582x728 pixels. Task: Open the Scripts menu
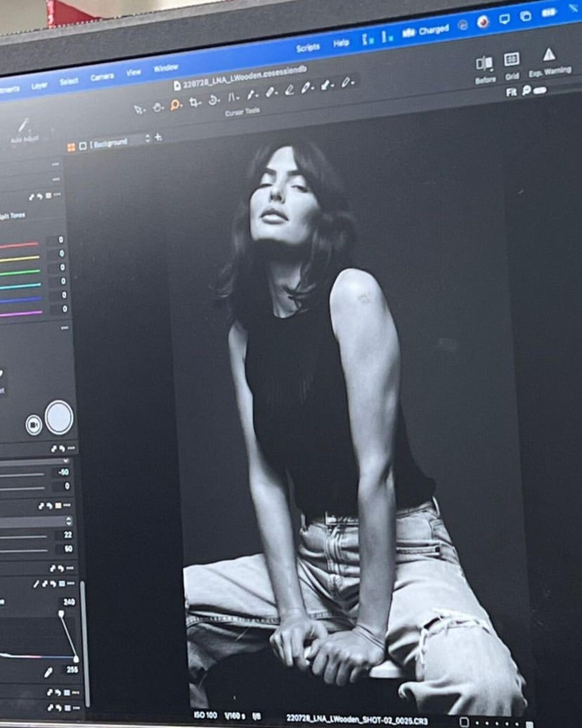pos(308,47)
